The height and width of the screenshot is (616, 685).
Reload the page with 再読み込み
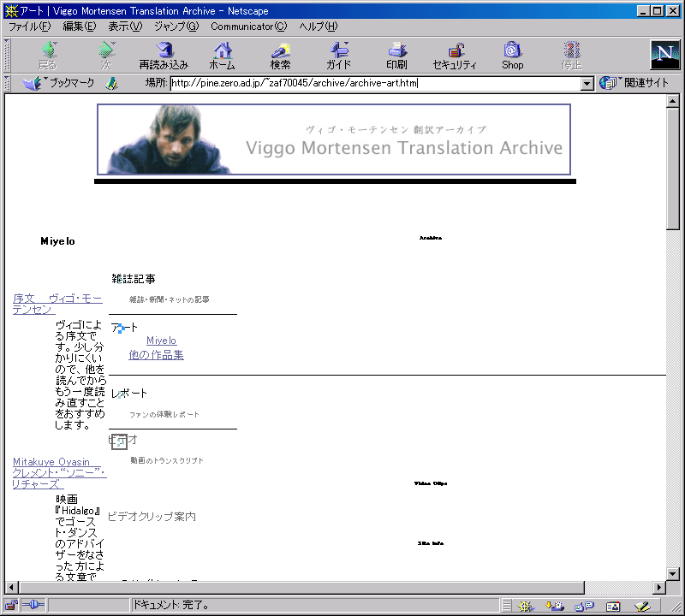click(164, 56)
